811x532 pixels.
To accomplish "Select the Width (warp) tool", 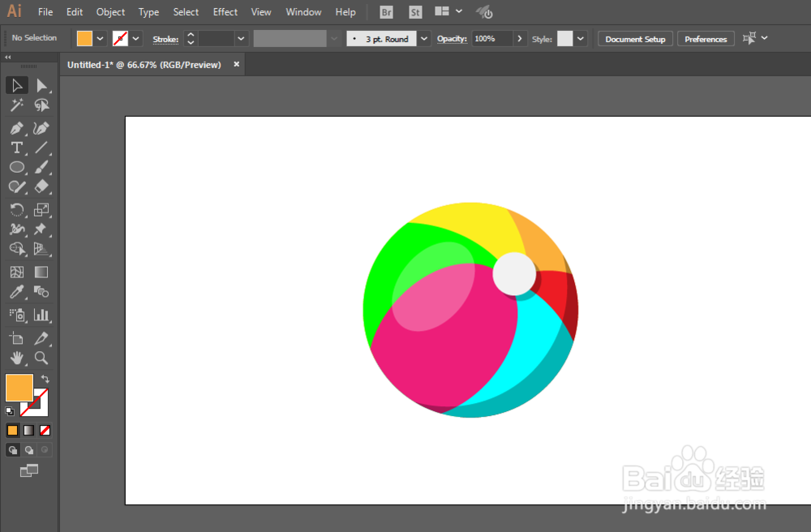I will pyautogui.click(x=16, y=229).
